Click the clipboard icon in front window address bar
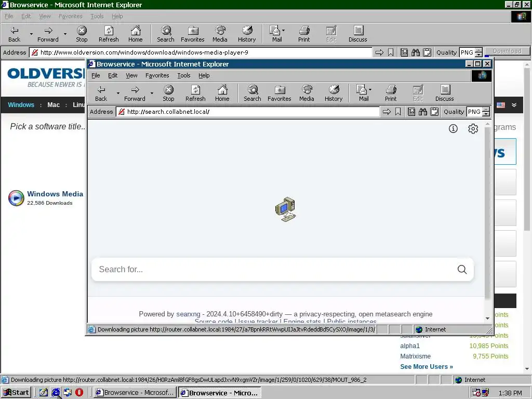532x399 pixels. (434, 112)
